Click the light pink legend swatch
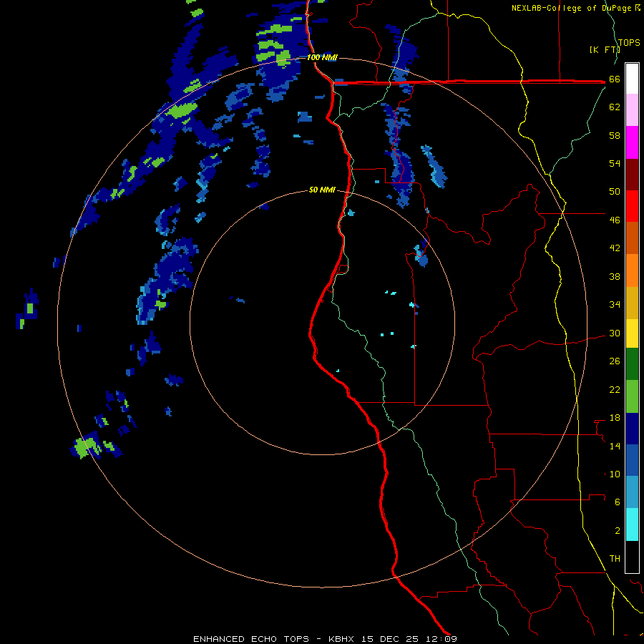Screen dimensions: 644x644 point(632,110)
